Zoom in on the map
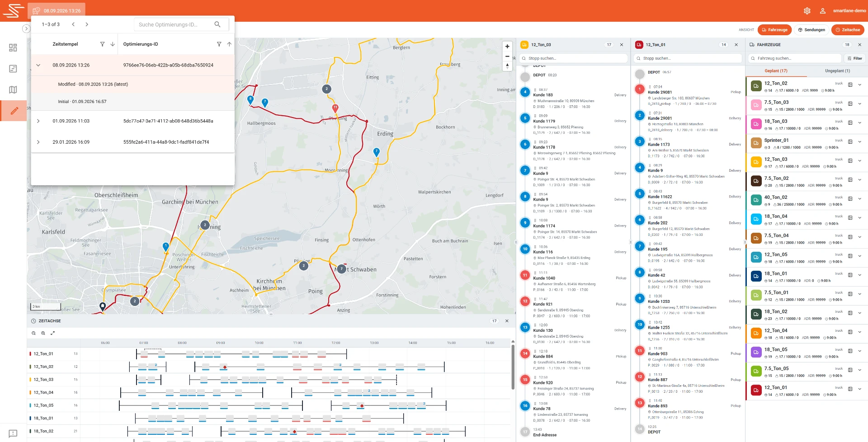The image size is (868, 442). [x=507, y=47]
